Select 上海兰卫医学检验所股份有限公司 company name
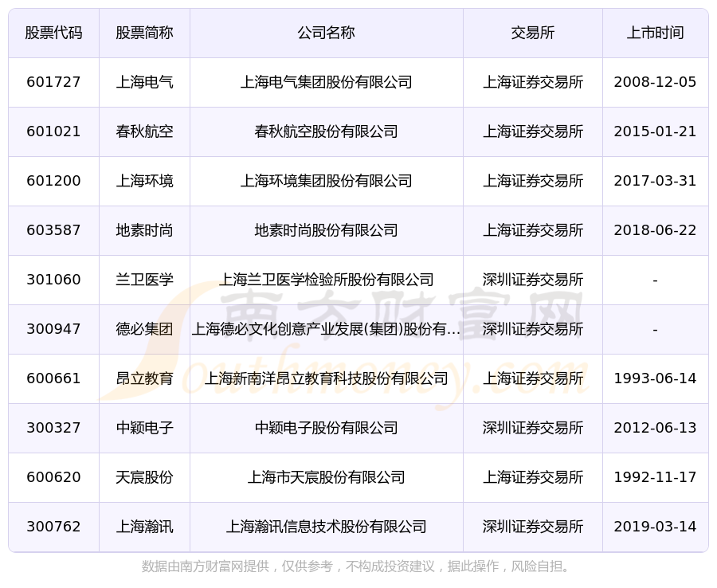 (326, 280)
